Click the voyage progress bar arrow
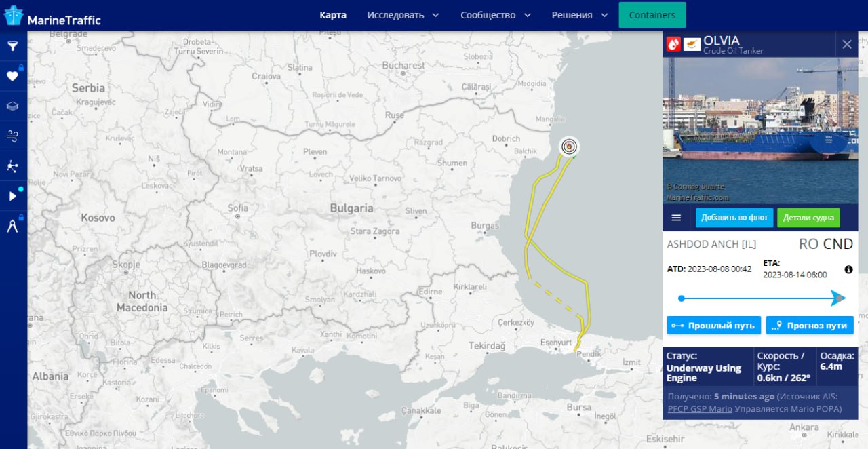 coord(838,298)
